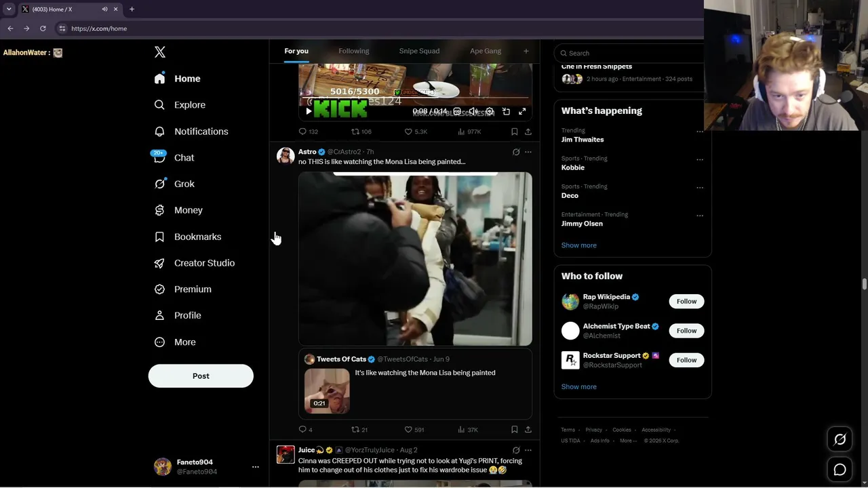Open options for Jim Thwaites trend
Viewport: 868px width, 488px height.
coord(700,131)
